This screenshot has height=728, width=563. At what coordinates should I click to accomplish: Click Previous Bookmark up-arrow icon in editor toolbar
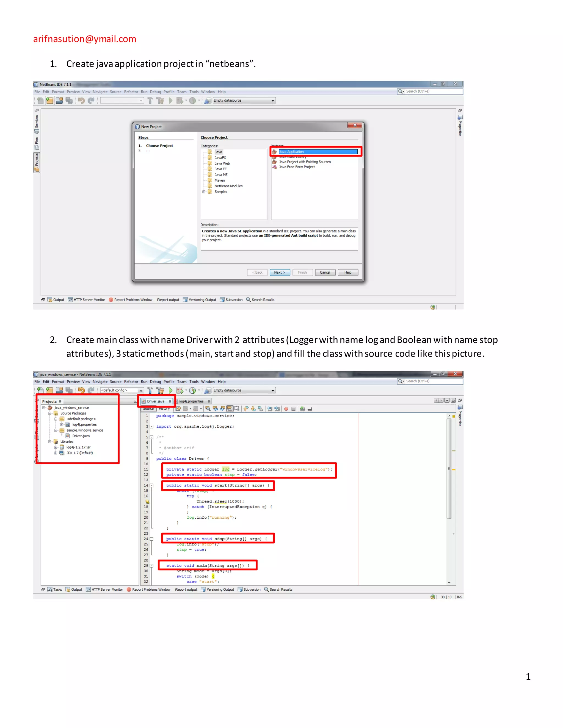246,409
